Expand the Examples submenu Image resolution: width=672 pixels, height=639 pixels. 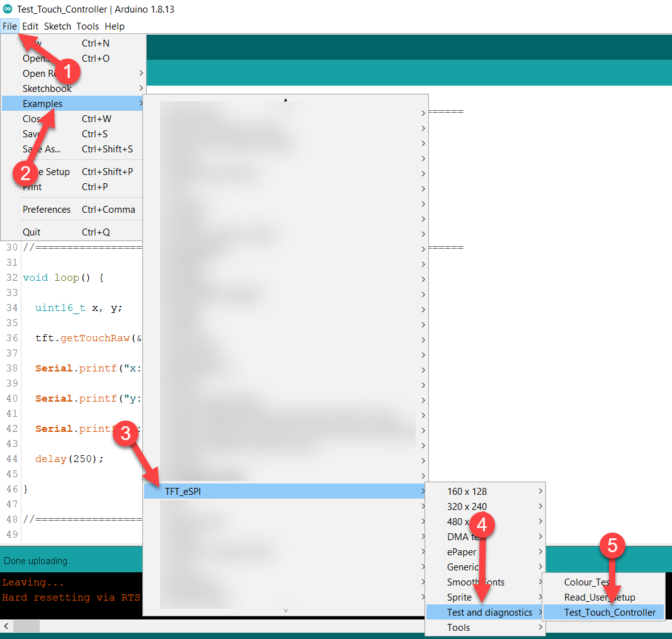click(x=72, y=104)
